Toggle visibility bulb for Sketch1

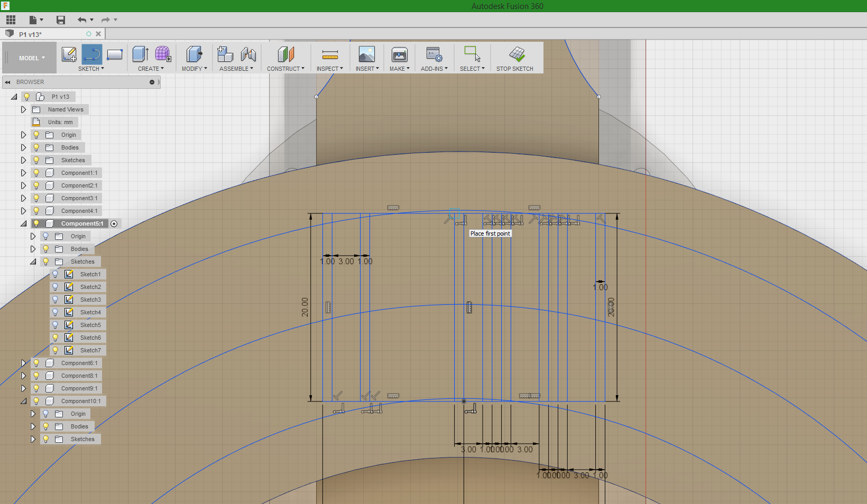pos(56,274)
